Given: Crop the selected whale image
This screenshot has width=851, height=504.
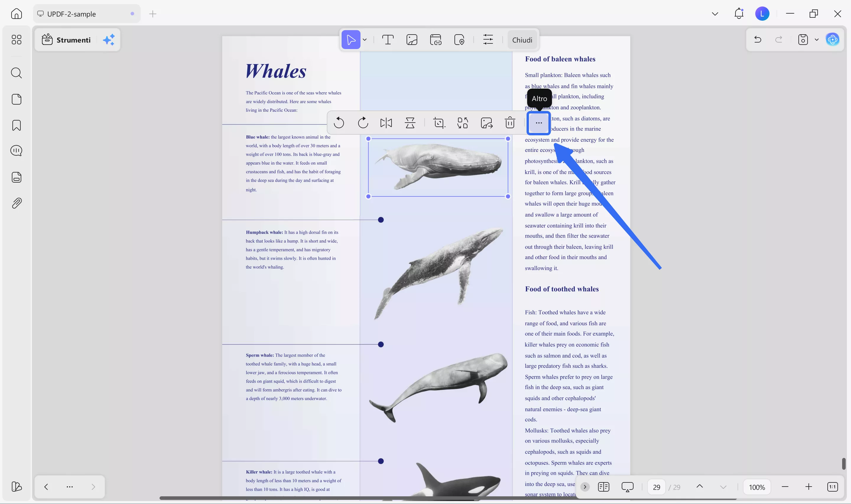Looking at the screenshot, I should (439, 123).
